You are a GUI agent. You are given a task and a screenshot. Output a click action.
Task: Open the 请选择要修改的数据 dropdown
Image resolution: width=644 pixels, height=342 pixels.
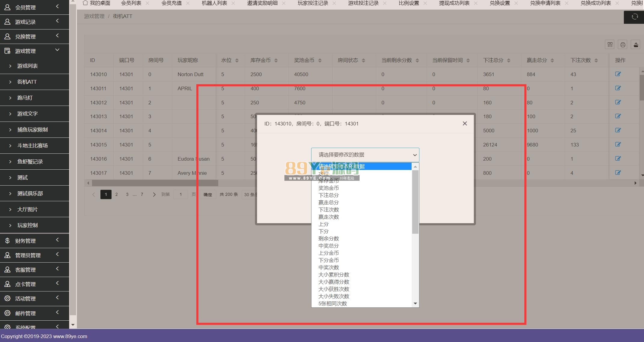tap(365, 155)
